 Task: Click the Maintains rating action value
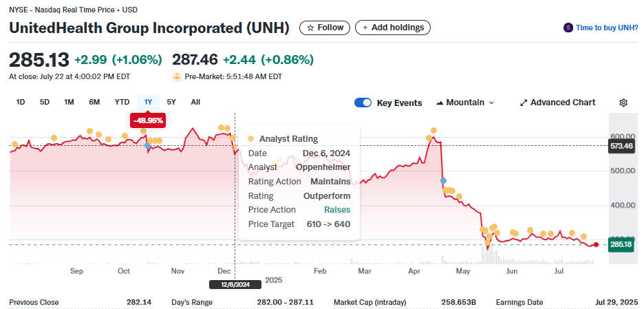(x=330, y=181)
